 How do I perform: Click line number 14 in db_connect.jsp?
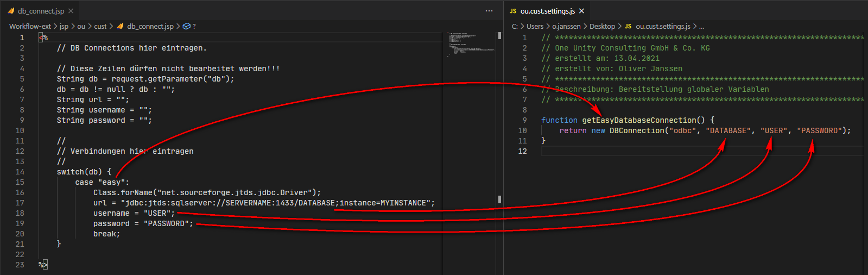[20, 172]
